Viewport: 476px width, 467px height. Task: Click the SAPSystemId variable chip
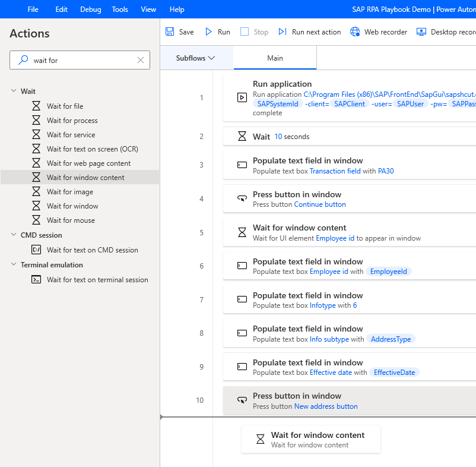tap(278, 104)
